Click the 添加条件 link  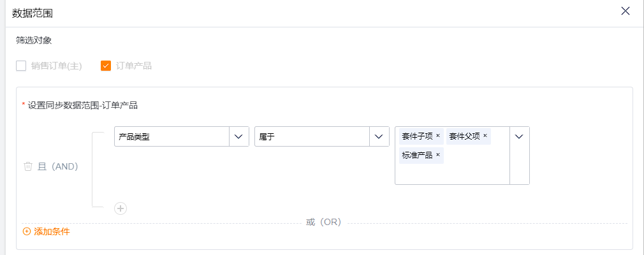pyautogui.click(x=52, y=231)
